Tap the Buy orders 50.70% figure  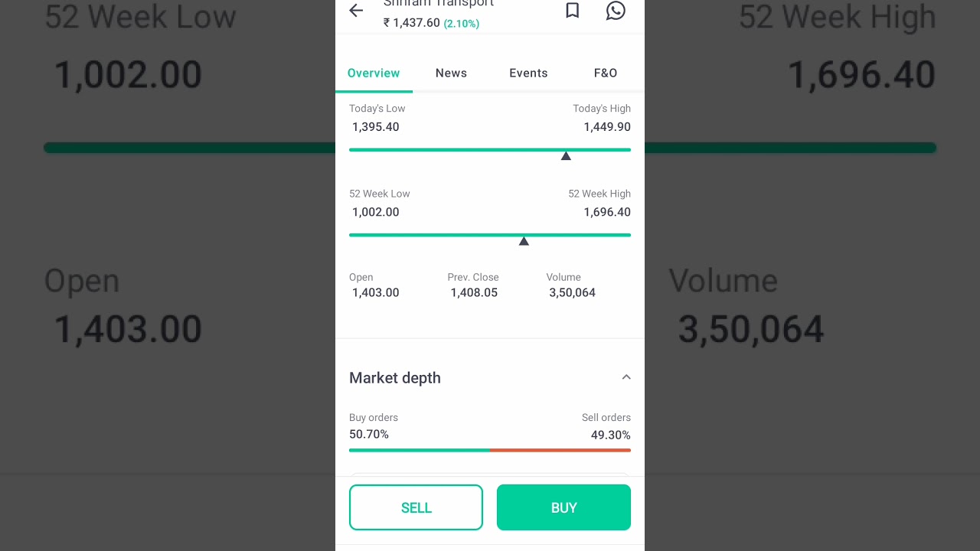(x=369, y=434)
